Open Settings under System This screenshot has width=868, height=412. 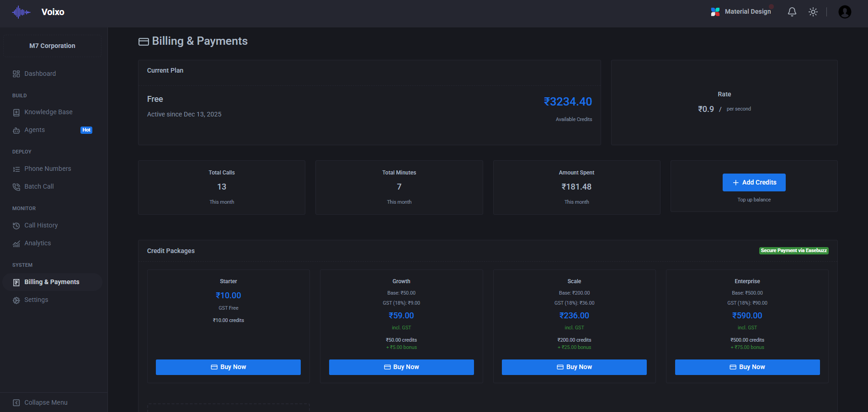(x=36, y=300)
